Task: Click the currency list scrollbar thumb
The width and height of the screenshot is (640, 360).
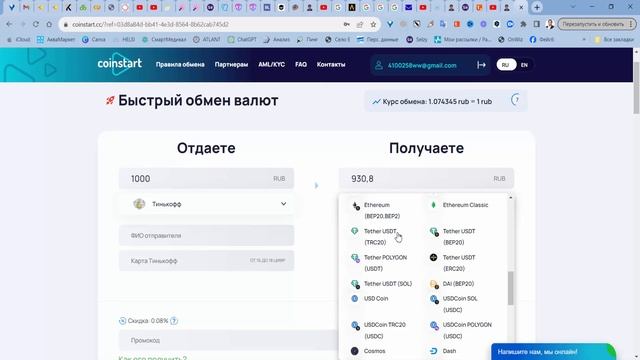Action: tap(510, 288)
